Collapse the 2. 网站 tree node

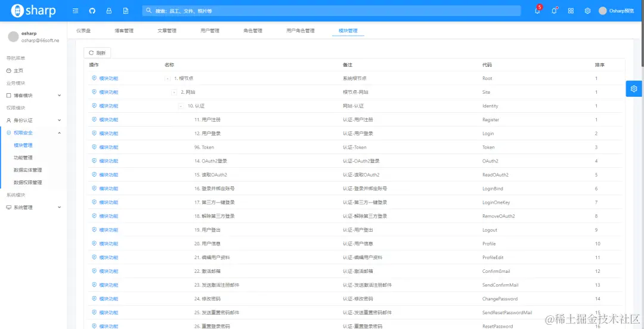click(174, 93)
